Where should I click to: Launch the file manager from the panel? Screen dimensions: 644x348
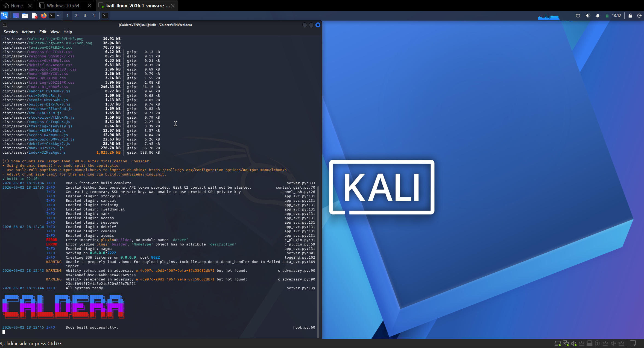(25, 16)
